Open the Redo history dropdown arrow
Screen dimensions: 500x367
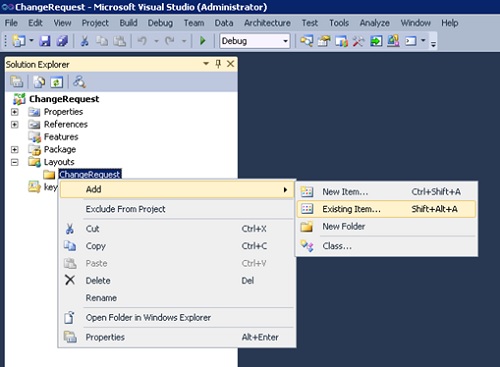pyautogui.click(x=184, y=41)
